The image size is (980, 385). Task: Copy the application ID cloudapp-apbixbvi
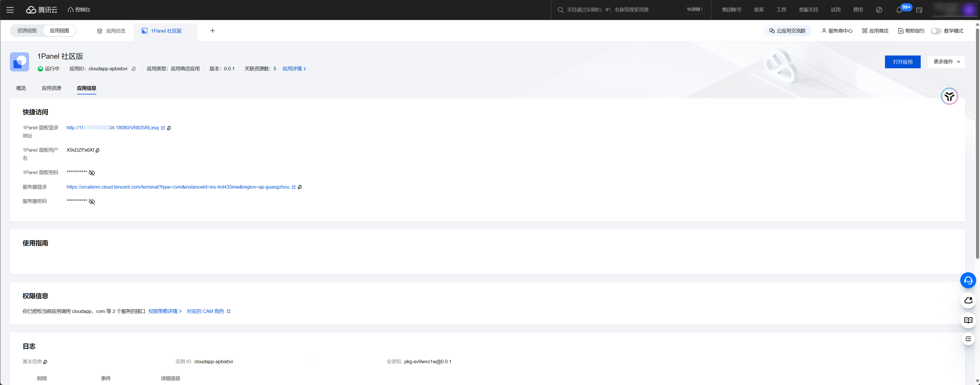(133, 69)
